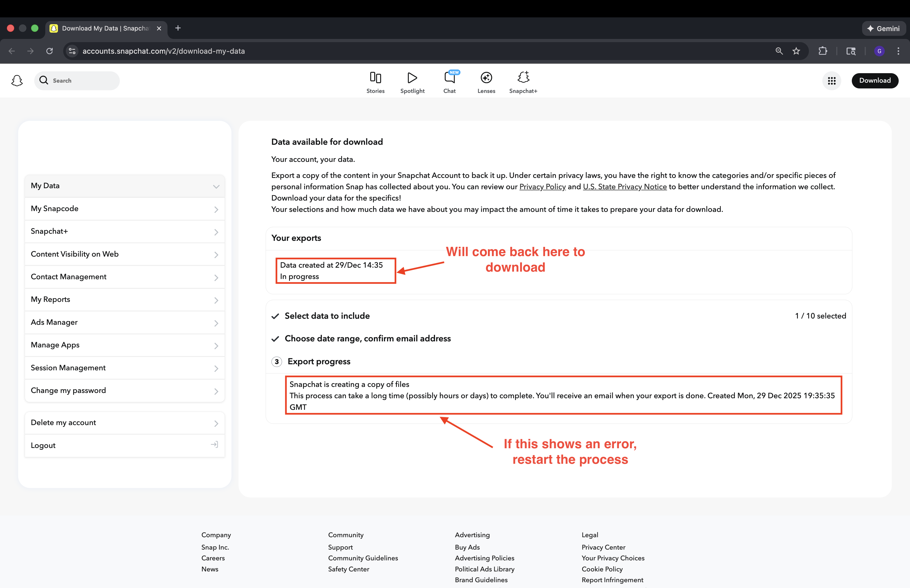The height and width of the screenshot is (588, 910).
Task: Open the Privacy Policy link
Action: coord(543,187)
